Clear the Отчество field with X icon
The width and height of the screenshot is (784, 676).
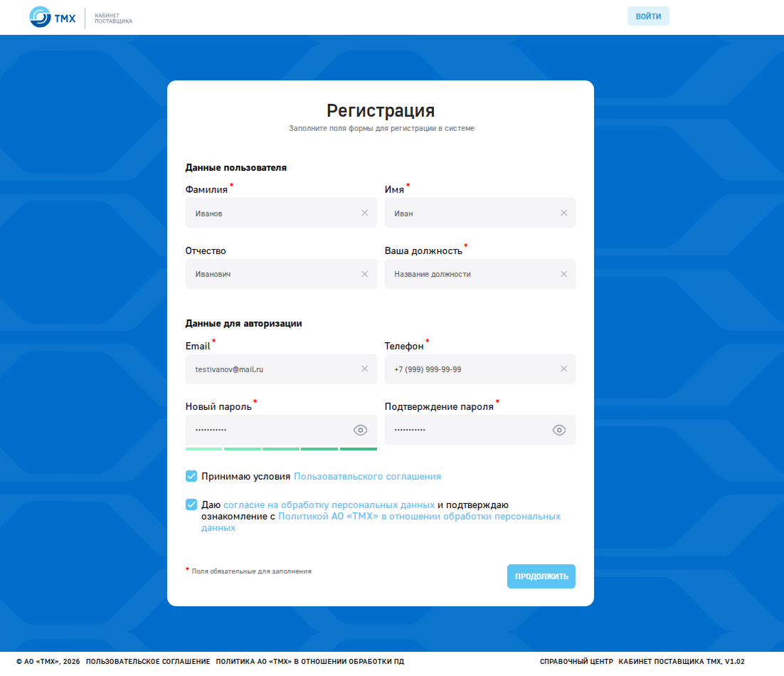click(x=364, y=274)
